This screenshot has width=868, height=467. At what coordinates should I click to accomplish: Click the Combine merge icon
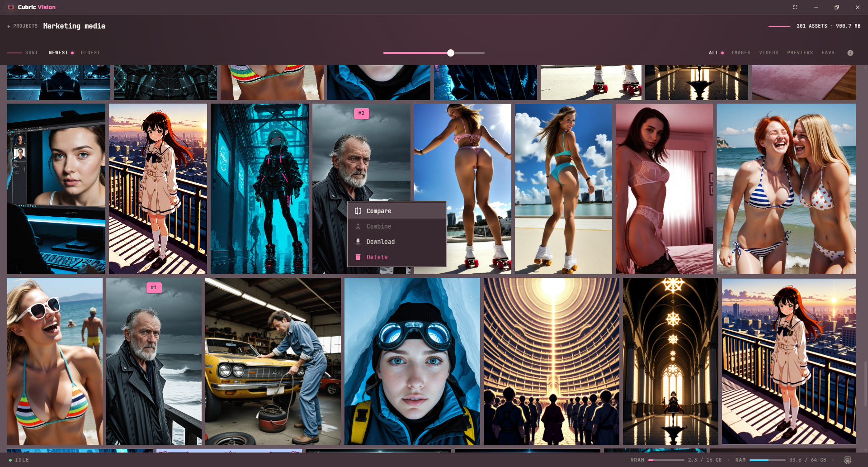point(358,226)
